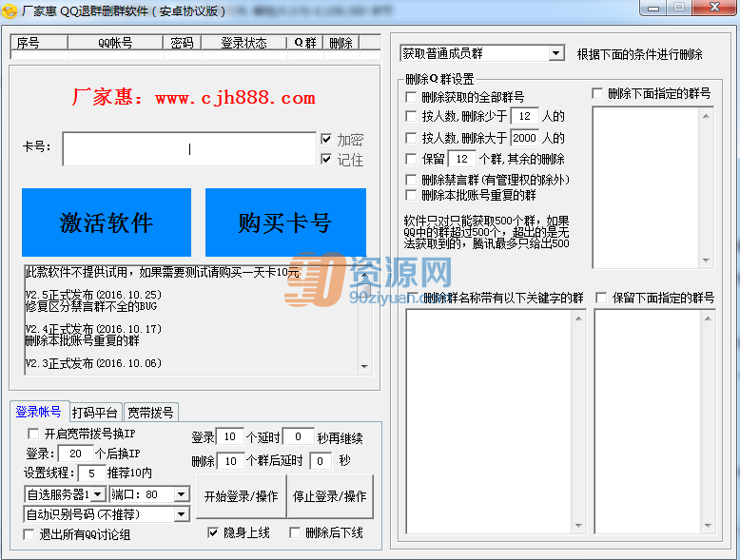Uncheck 隐身上线 checkbox
The width and height of the screenshot is (740, 560).
click(x=213, y=532)
